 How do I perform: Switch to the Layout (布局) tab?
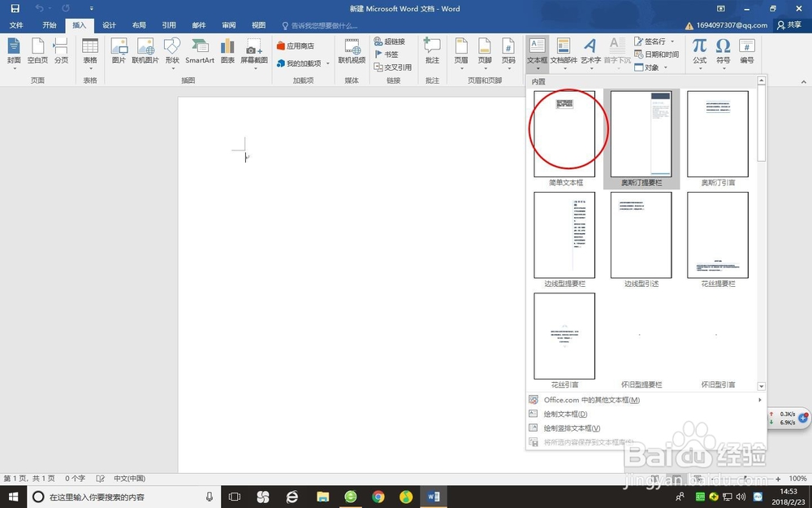click(x=139, y=25)
